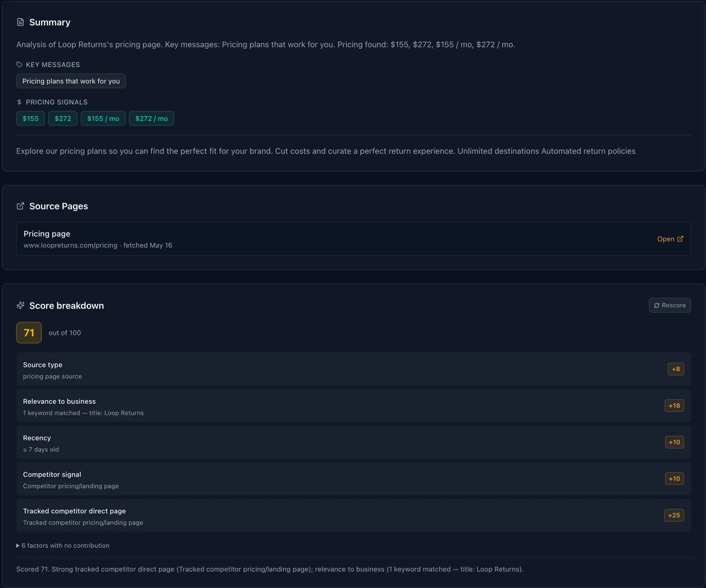The height and width of the screenshot is (588, 706).
Task: Select the "Pricing plans that work for you" chip
Action: [x=71, y=81]
